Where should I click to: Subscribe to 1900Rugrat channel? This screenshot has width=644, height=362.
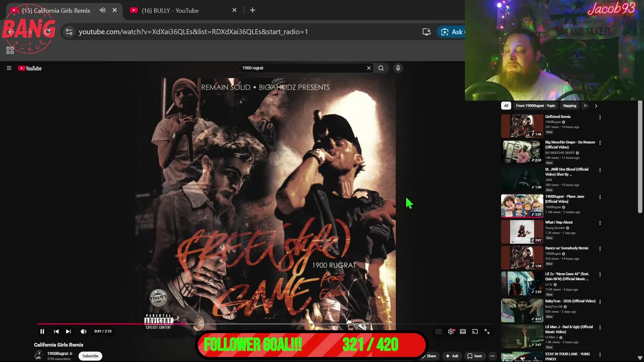point(91,356)
